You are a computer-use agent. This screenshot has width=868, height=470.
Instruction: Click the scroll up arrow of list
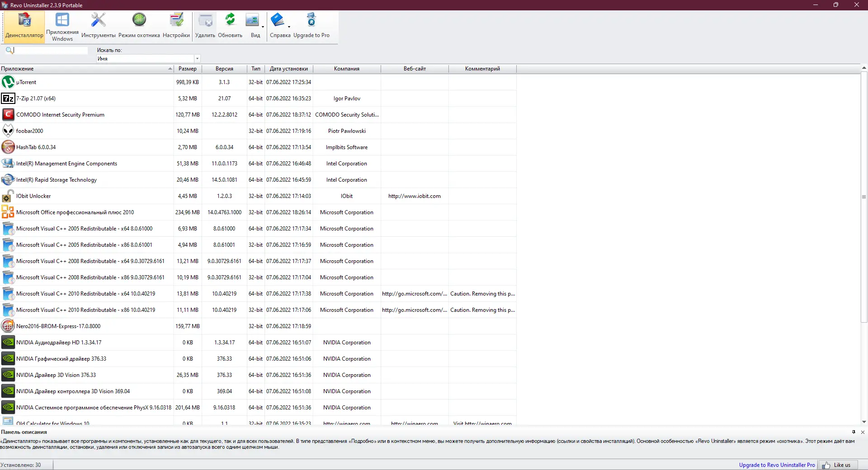[x=864, y=68]
